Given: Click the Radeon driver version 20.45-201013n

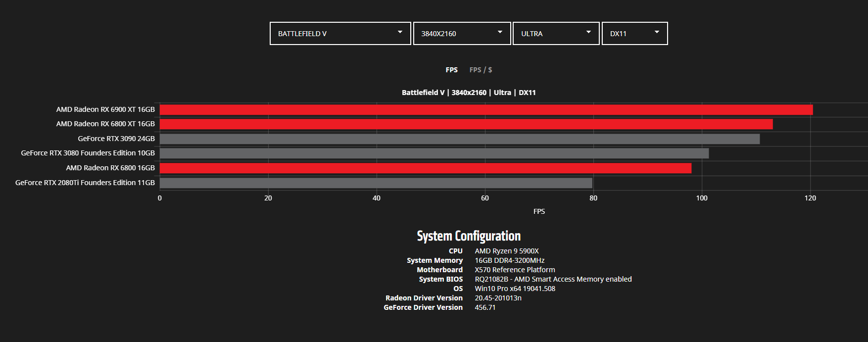Looking at the screenshot, I should click(x=498, y=298).
